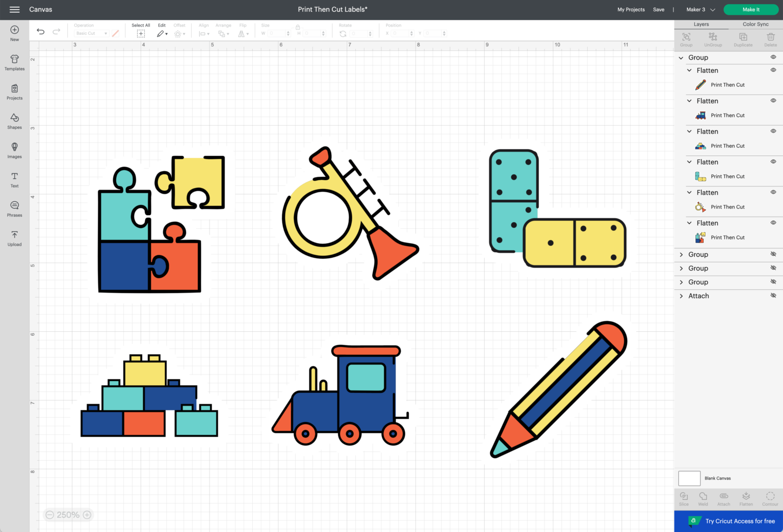
Task: Show the hidden Attach layer
Action: tap(773, 296)
